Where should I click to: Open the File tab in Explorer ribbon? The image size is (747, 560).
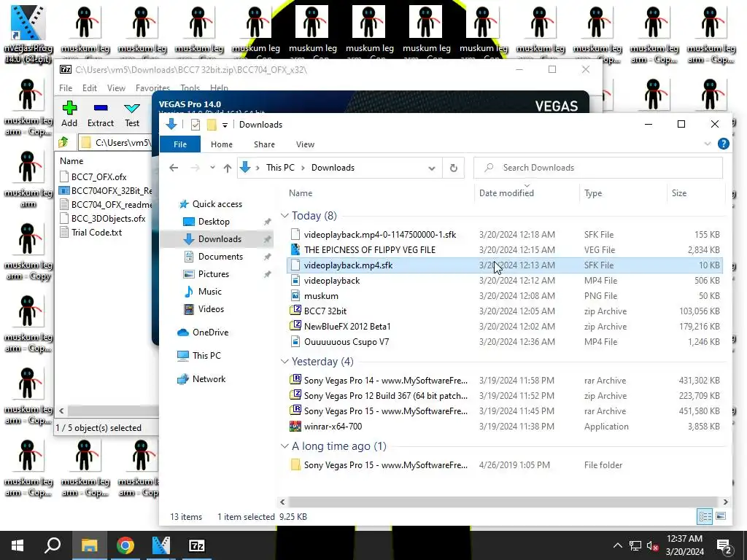coord(180,144)
